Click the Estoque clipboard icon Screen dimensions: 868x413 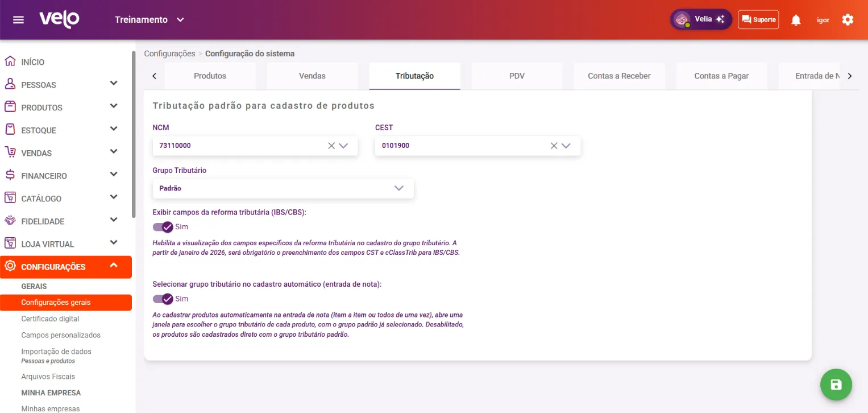click(x=10, y=130)
